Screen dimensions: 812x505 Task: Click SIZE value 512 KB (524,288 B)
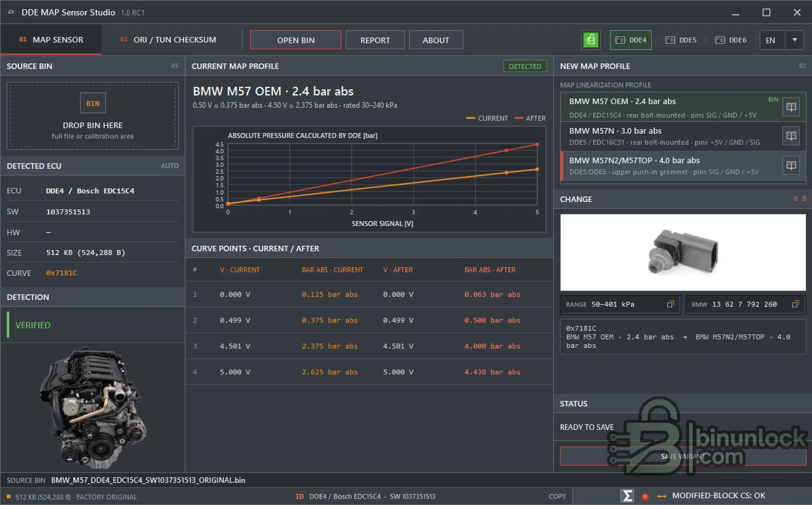tap(86, 252)
